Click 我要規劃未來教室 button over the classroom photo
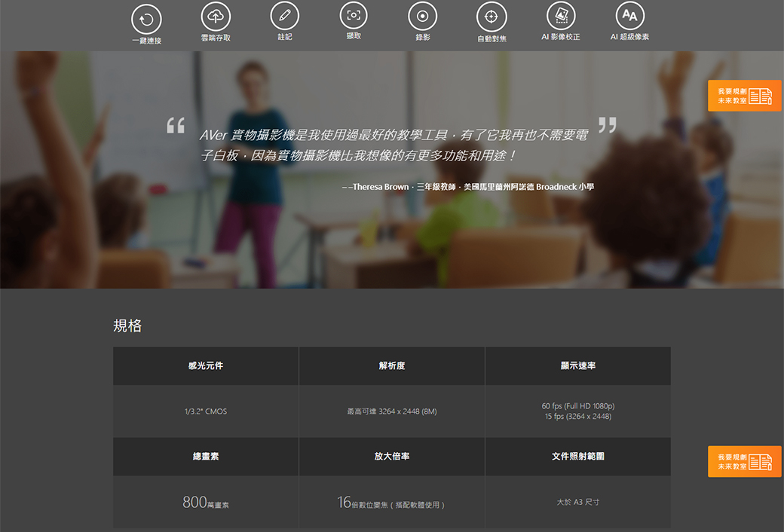 (745, 96)
